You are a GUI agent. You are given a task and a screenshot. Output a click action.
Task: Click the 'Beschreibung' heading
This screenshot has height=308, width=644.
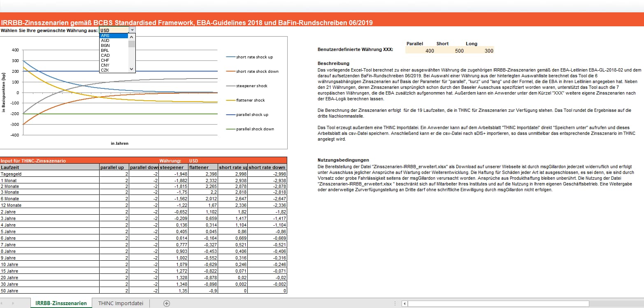tap(334, 63)
